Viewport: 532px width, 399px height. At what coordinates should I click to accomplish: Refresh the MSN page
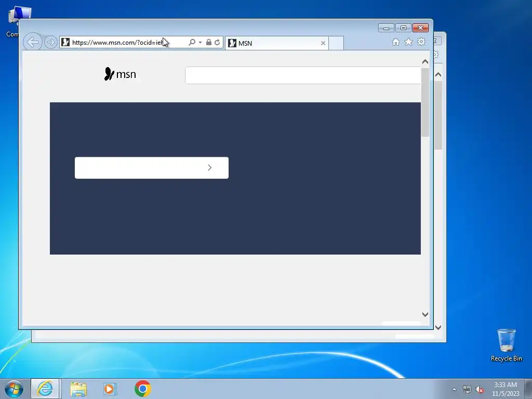tap(217, 42)
